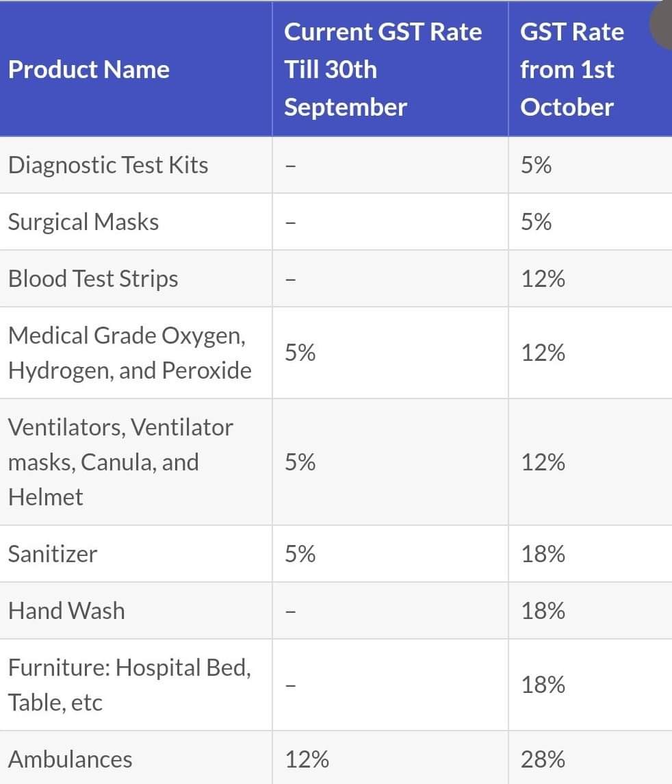Click the 28% rate for Ambulances

(543, 759)
